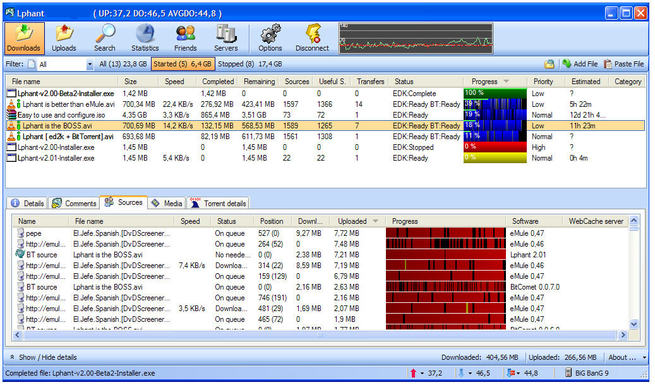The height and width of the screenshot is (387, 655).
Task: Switch to the Torrent details tab
Action: tap(218, 203)
